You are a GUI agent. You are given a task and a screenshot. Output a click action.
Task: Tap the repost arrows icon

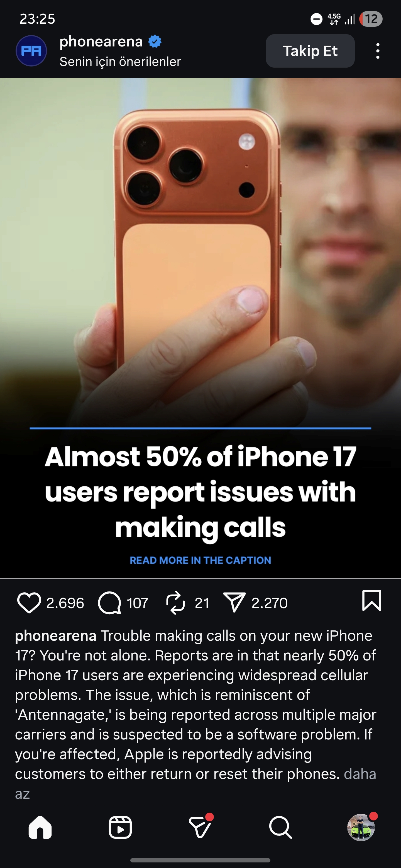(x=175, y=603)
